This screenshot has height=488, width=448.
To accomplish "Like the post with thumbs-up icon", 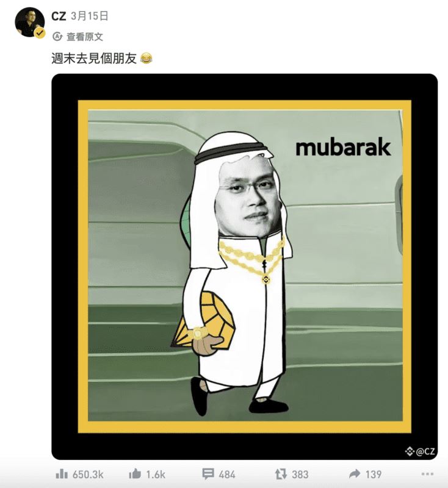I will tap(135, 474).
